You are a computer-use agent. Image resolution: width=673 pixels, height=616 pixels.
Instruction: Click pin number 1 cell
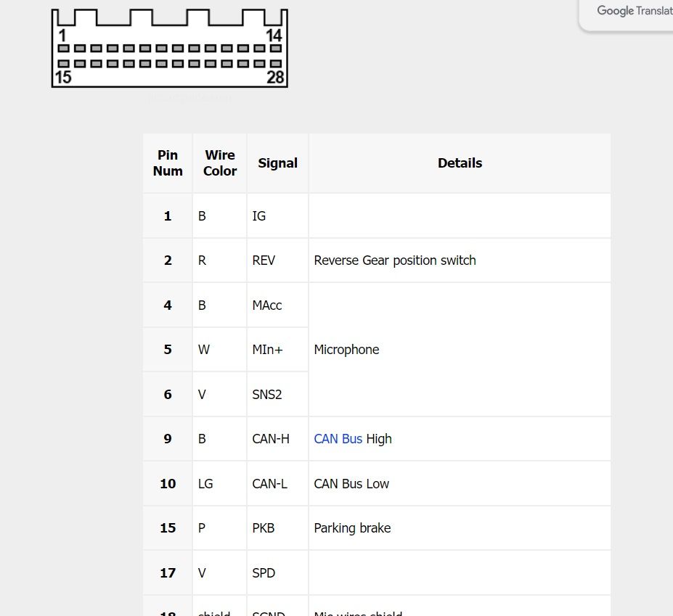168,215
